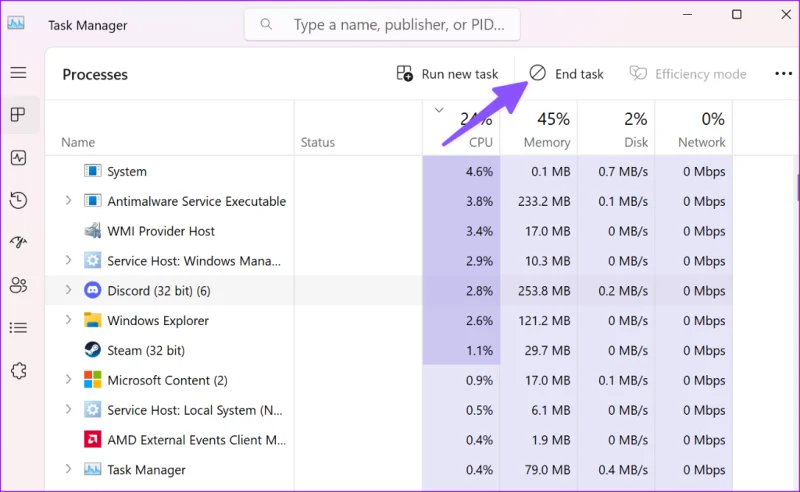Open Startup apps in the sidebar
This screenshot has height=492, width=800.
18,242
